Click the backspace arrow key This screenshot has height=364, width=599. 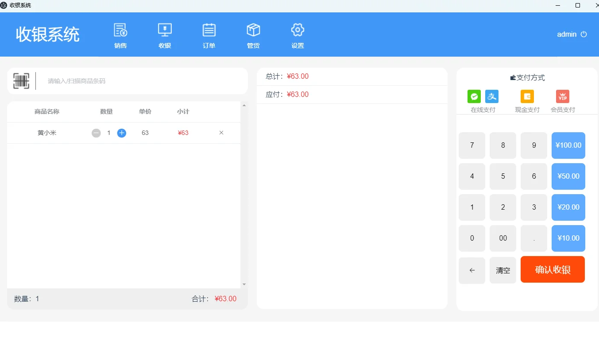(472, 270)
